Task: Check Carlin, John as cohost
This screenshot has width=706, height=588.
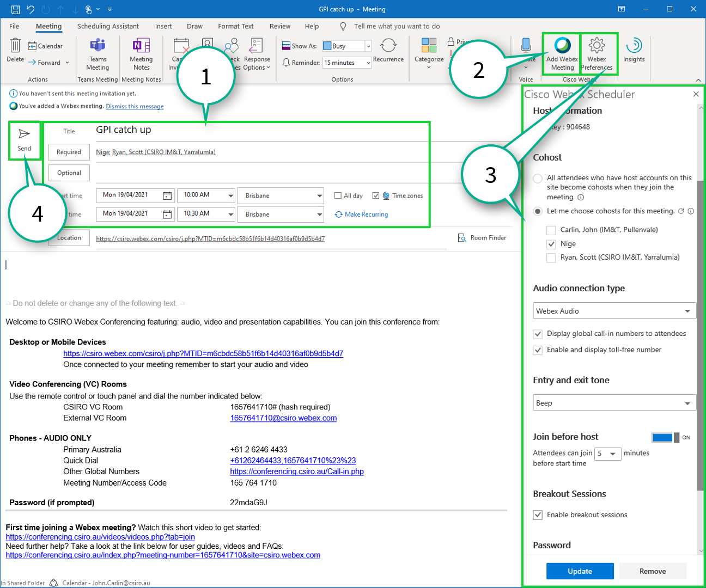Action: click(x=551, y=230)
